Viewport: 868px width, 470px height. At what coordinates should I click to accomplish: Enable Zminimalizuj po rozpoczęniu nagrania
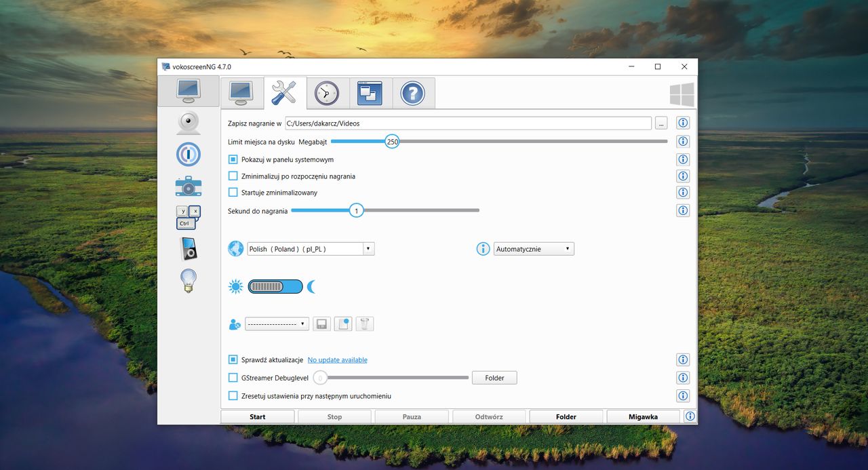click(234, 176)
